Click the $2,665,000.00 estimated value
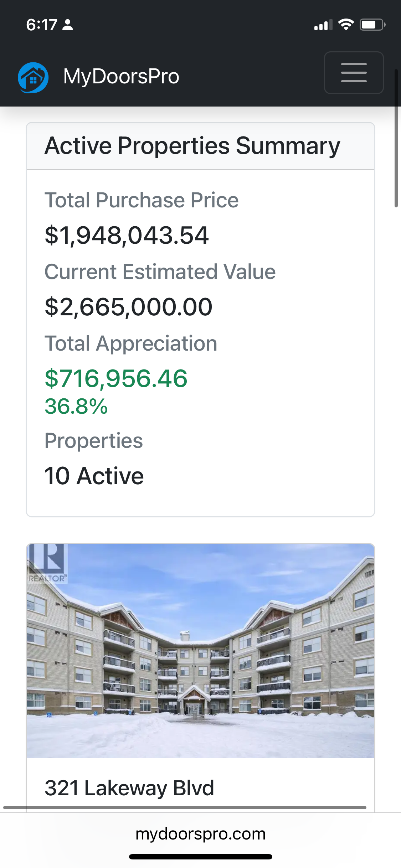Image resolution: width=401 pixels, height=868 pixels. point(128,307)
